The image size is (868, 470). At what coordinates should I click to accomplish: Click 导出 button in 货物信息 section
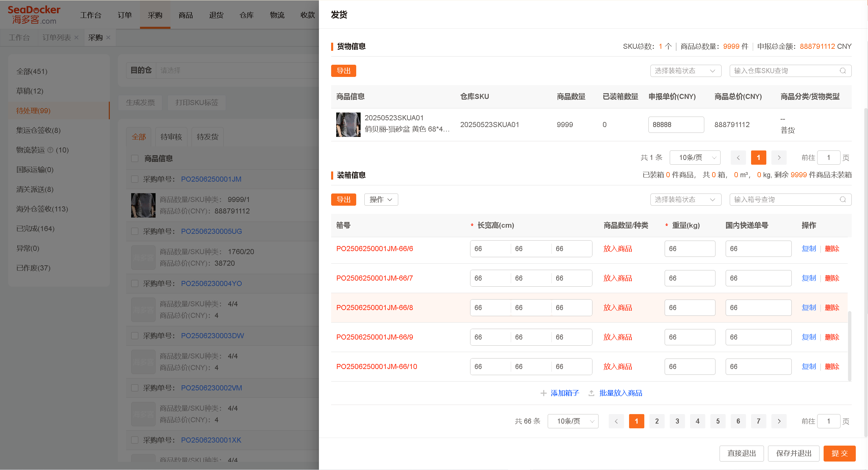tap(343, 71)
